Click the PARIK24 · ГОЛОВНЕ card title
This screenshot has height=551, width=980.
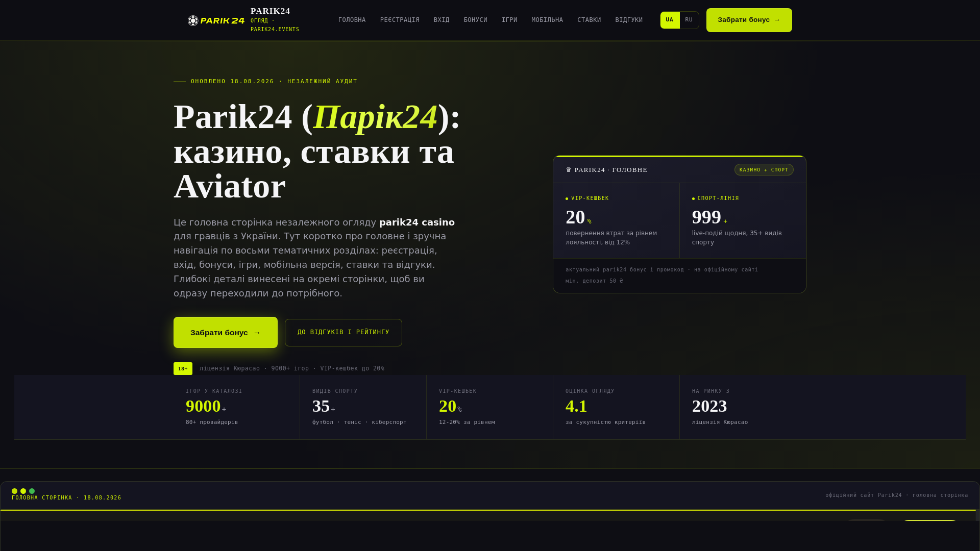(x=606, y=169)
